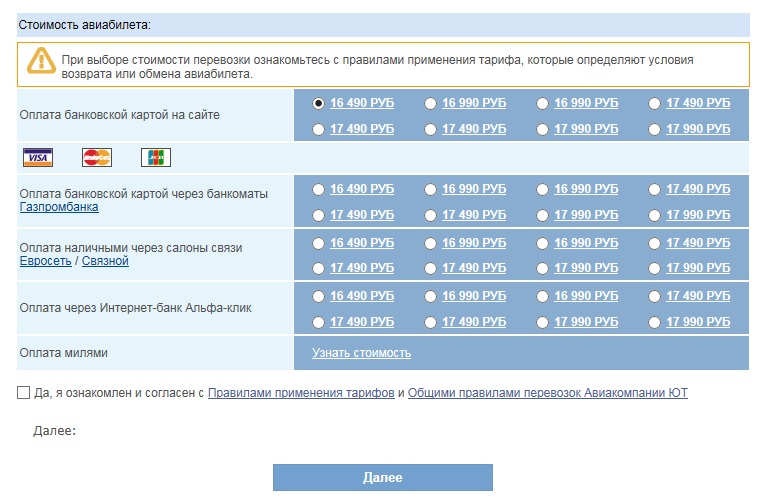Pick 16 490 РУБ for Альфа-клик payment

(319, 297)
